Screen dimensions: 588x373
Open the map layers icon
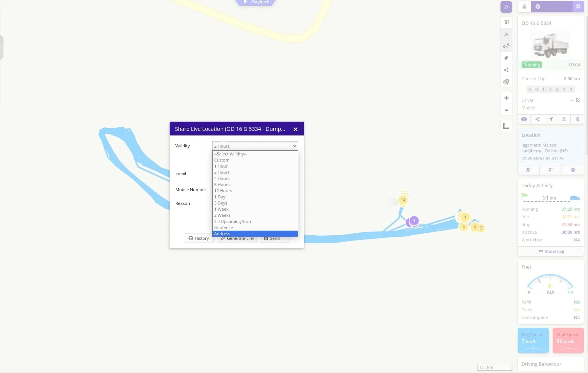[506, 22]
